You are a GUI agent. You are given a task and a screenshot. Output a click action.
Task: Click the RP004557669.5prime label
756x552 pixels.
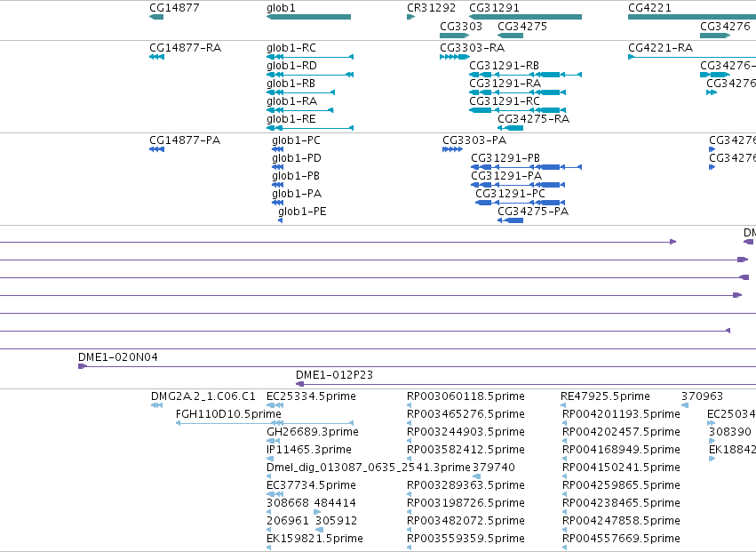[x=622, y=539]
